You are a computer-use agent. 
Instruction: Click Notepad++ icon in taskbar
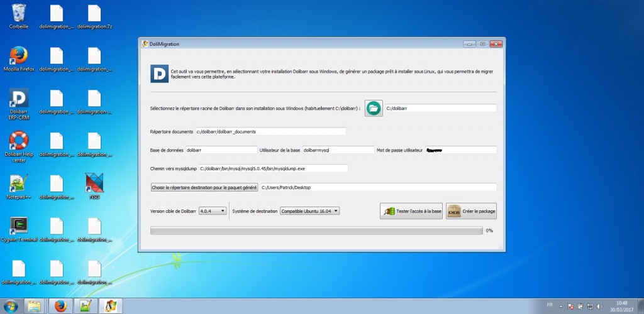tap(86, 306)
